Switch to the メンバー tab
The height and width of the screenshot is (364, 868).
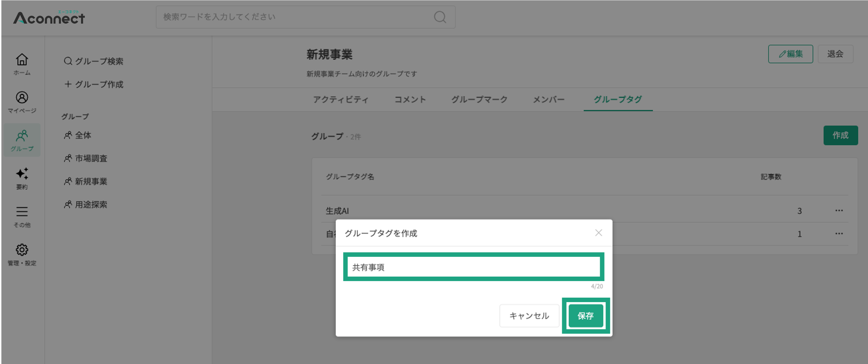pos(548,100)
